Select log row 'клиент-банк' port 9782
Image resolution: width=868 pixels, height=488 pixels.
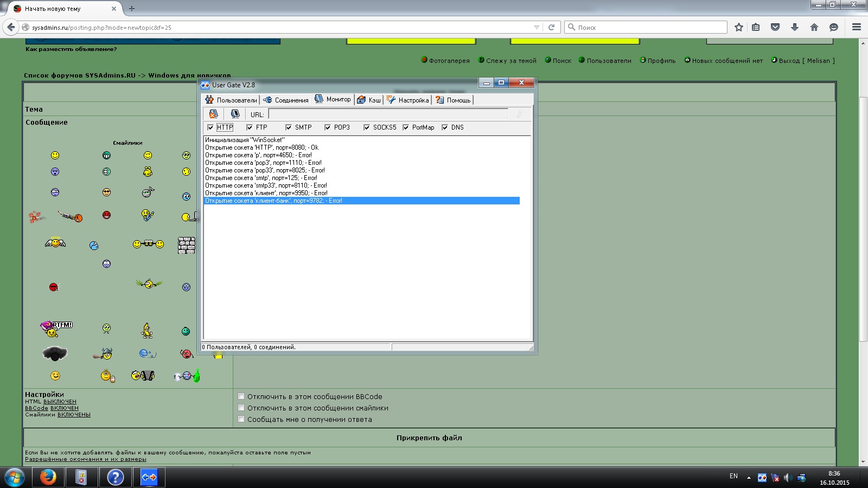[361, 201]
